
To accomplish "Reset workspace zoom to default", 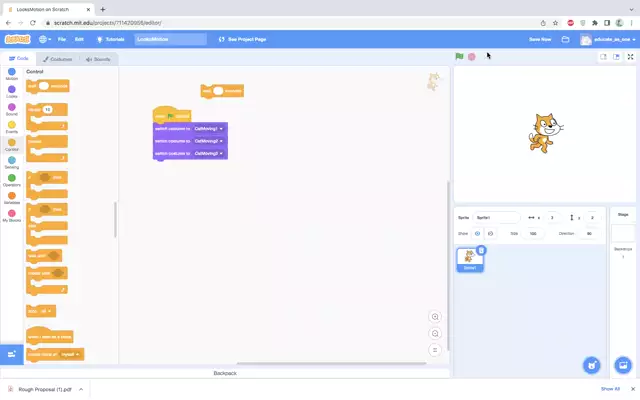I will click(x=435, y=350).
